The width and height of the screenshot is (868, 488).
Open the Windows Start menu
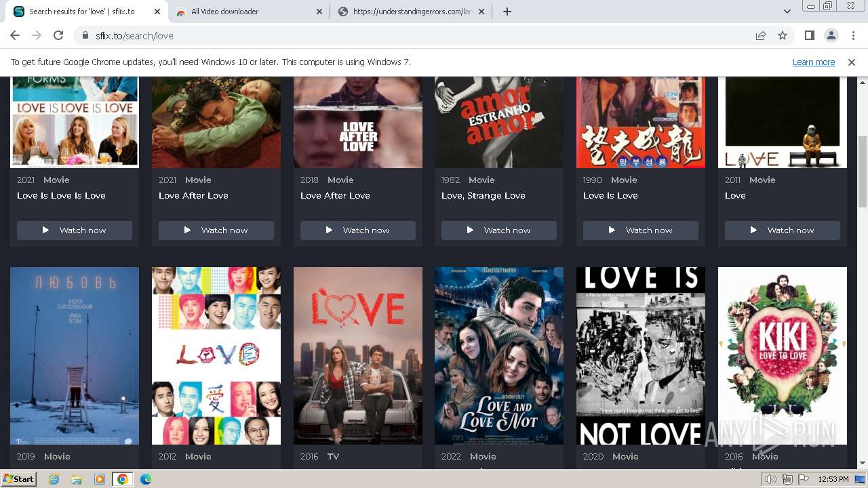pyautogui.click(x=18, y=479)
